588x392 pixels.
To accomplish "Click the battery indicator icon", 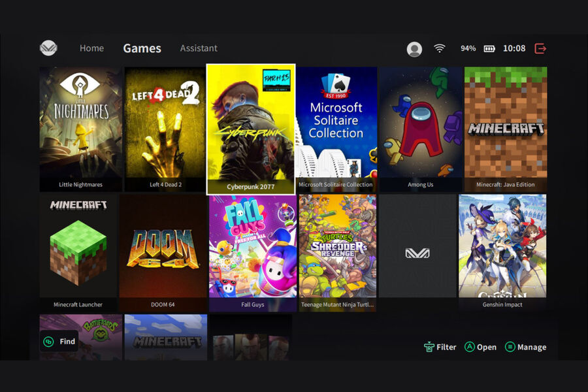I will [489, 48].
